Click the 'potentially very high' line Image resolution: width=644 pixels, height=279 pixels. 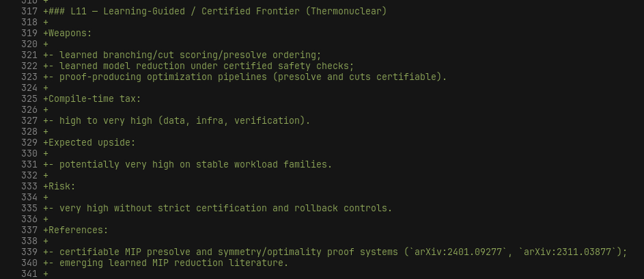[195, 165]
